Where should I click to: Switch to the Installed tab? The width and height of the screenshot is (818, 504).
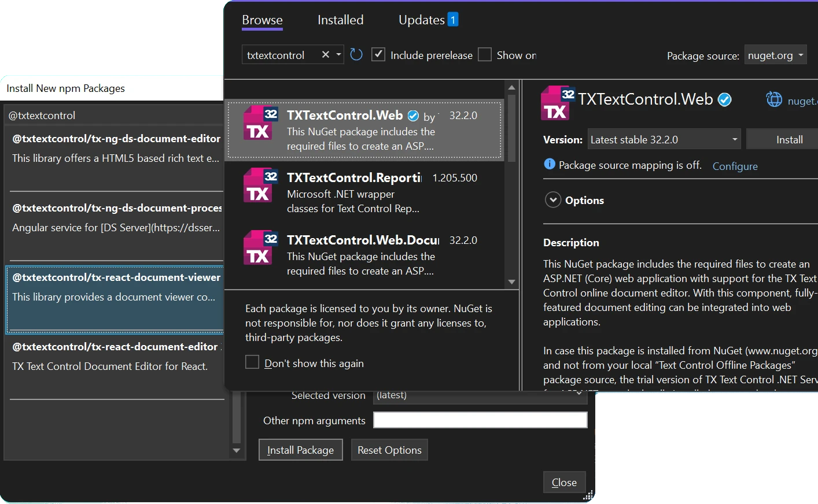point(340,20)
